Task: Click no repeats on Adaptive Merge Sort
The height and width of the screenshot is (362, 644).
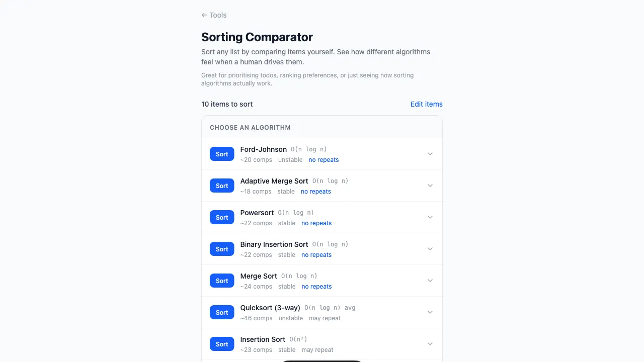Action: pos(316,191)
